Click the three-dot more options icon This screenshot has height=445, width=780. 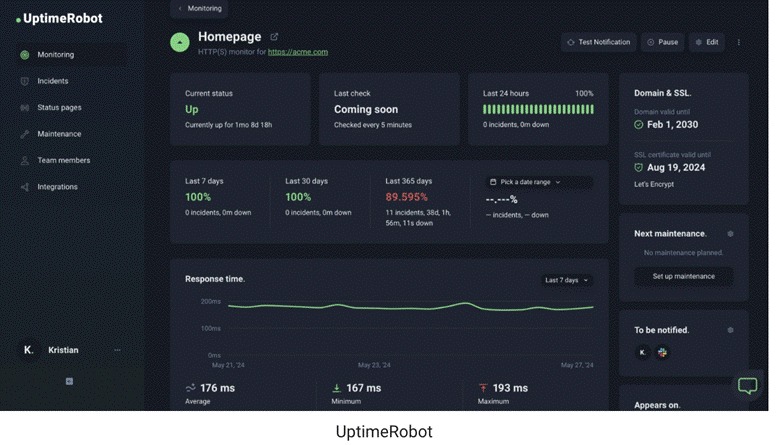[739, 42]
